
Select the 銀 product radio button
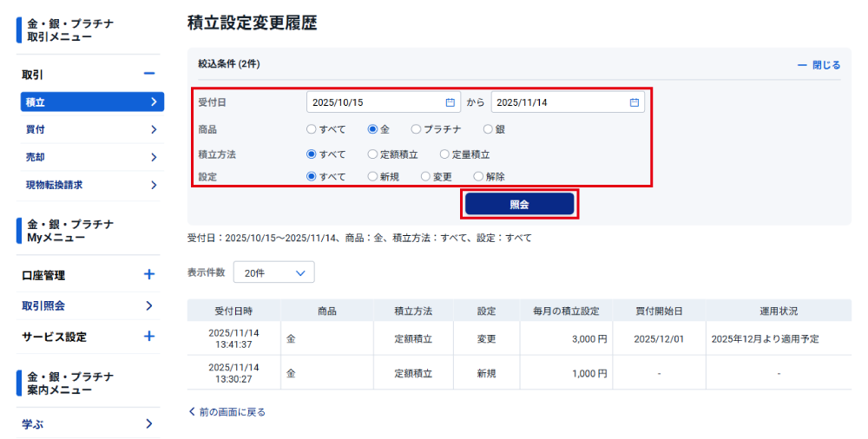click(488, 129)
